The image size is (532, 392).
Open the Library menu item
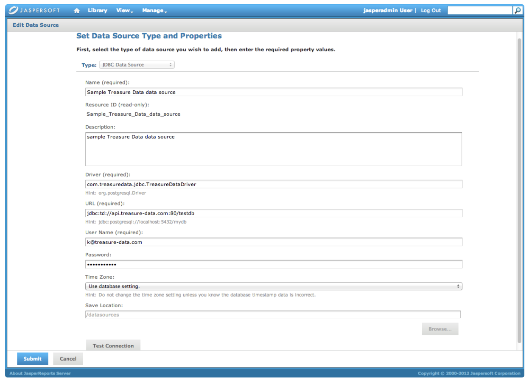[x=98, y=11]
